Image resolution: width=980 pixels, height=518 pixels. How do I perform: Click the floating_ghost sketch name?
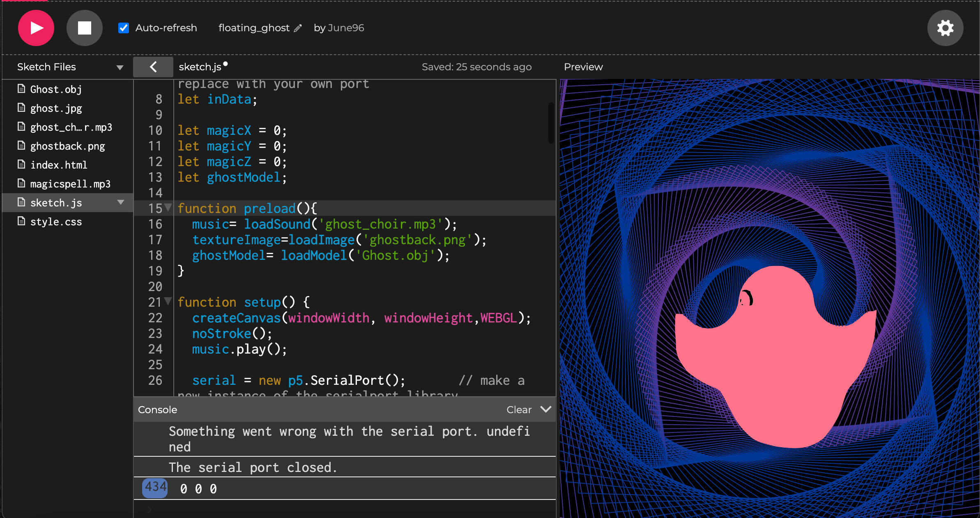[x=254, y=28]
